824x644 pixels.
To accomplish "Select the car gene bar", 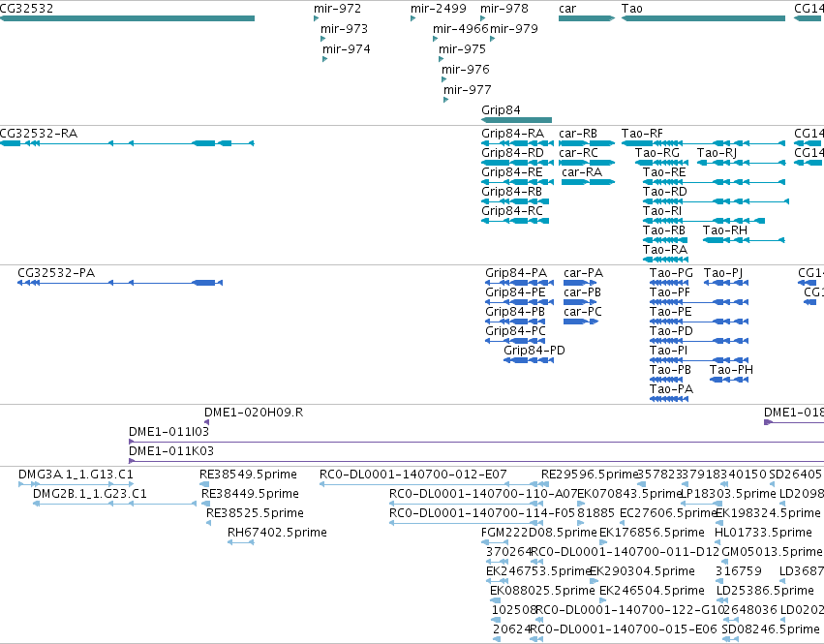I will pos(587,18).
